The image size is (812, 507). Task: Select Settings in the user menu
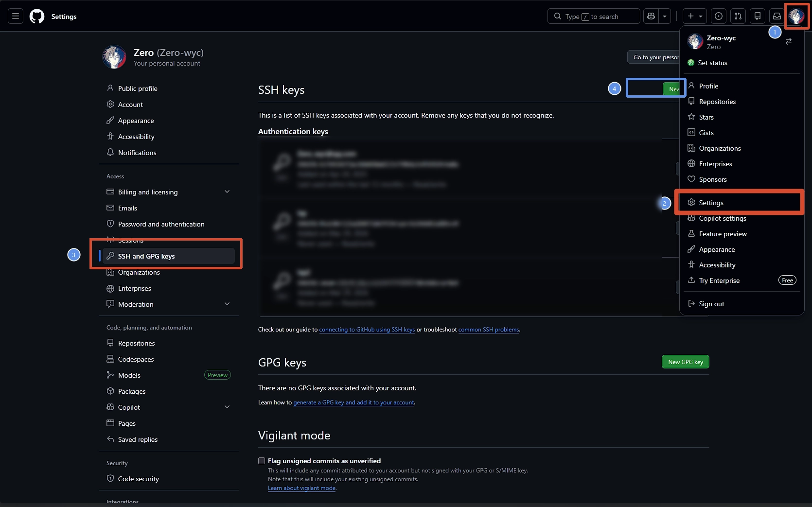(x=711, y=203)
